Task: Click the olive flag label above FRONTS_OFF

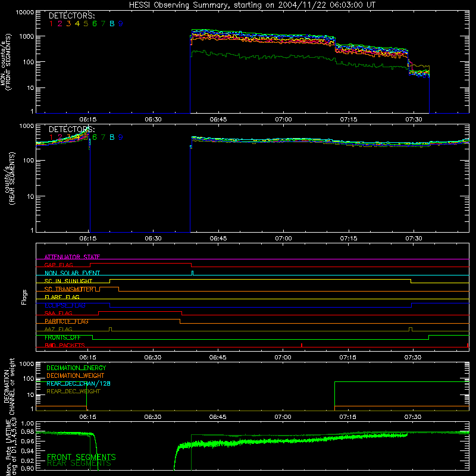Action: click(x=58, y=329)
